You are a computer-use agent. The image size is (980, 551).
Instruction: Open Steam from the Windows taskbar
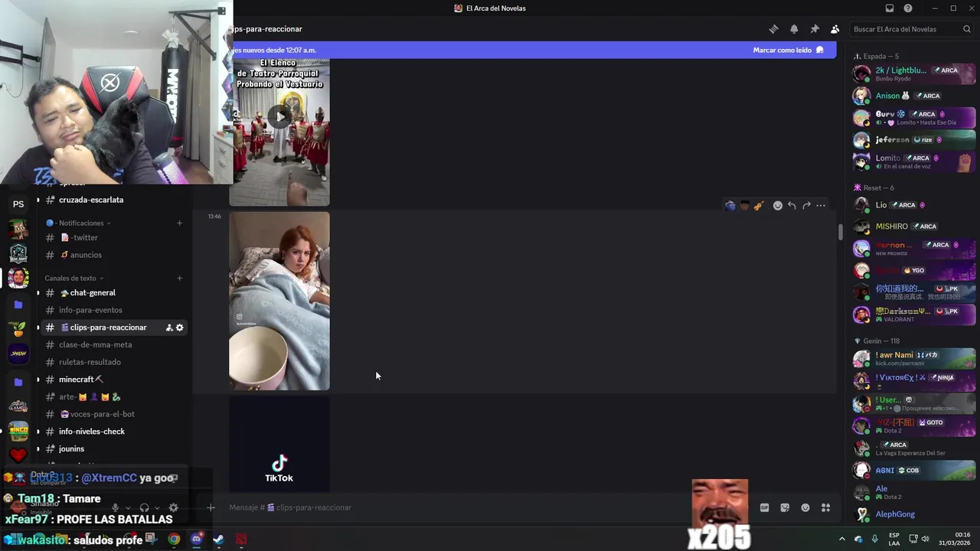[x=218, y=539]
